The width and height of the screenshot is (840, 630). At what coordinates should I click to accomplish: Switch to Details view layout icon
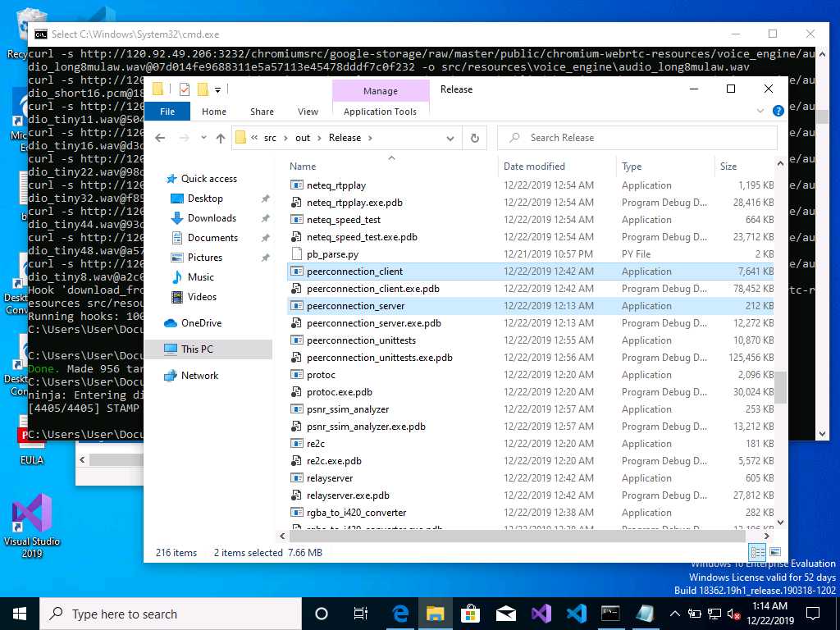pos(758,552)
